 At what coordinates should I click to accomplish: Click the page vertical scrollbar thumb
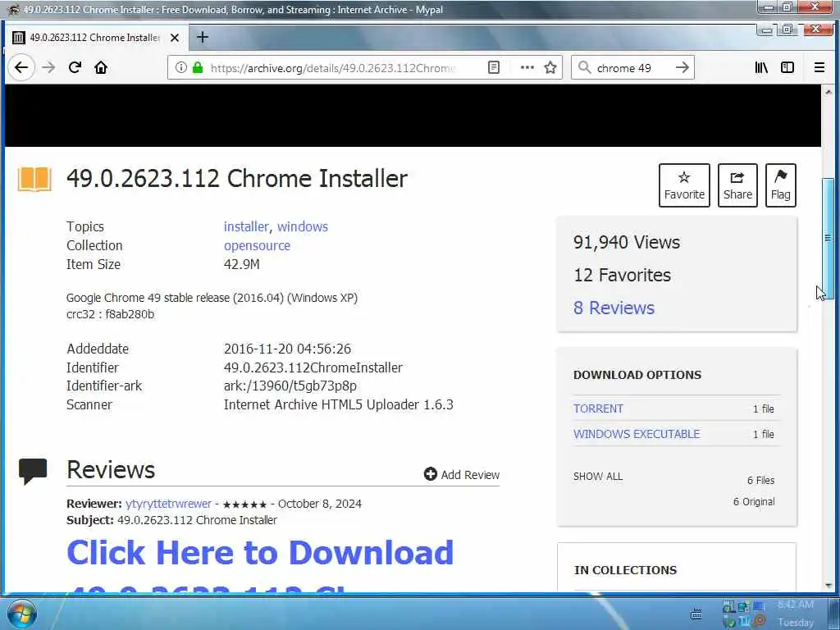point(829,237)
